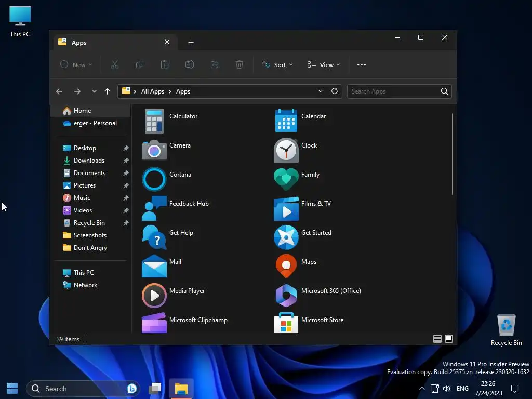532x399 pixels.
Task: Open the Films & TV icon
Action: coord(286,209)
